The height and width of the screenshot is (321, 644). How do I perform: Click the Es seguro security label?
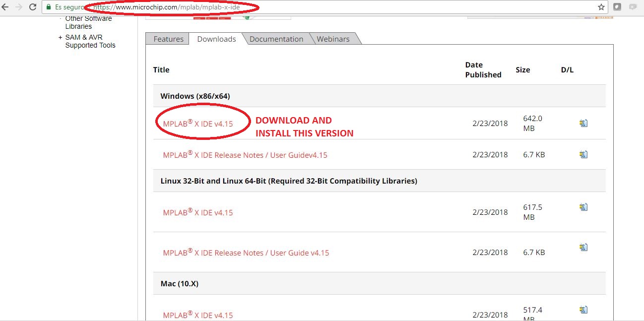[71, 7]
